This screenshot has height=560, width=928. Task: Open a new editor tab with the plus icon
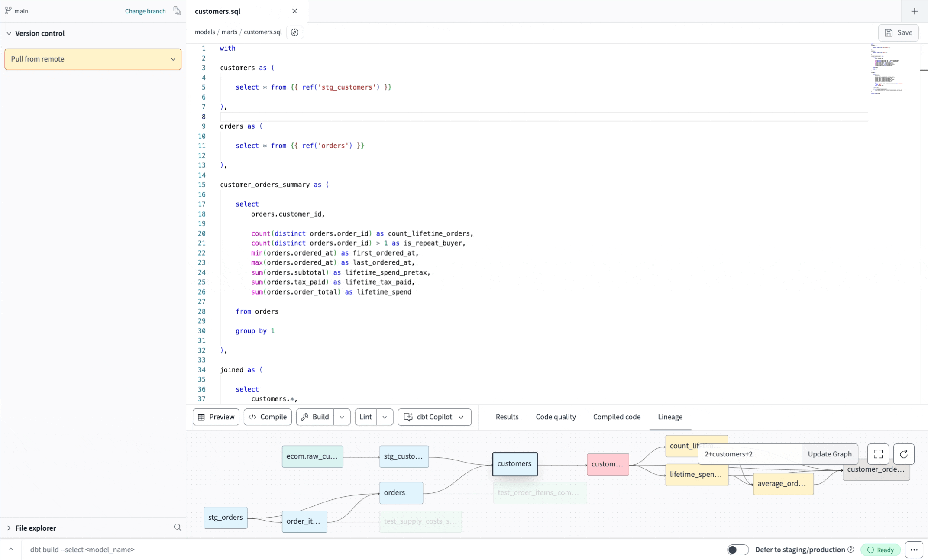(x=914, y=11)
